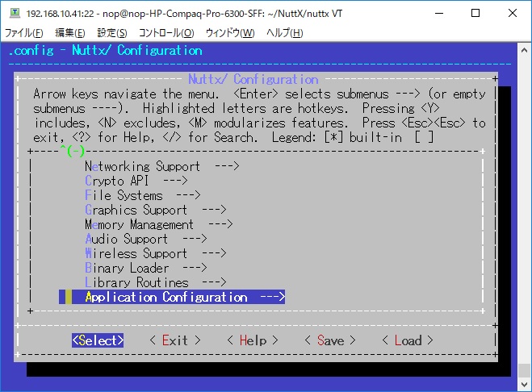The width and height of the screenshot is (532, 392).
Task: Open the 設定(S) menu
Action: tap(112, 33)
